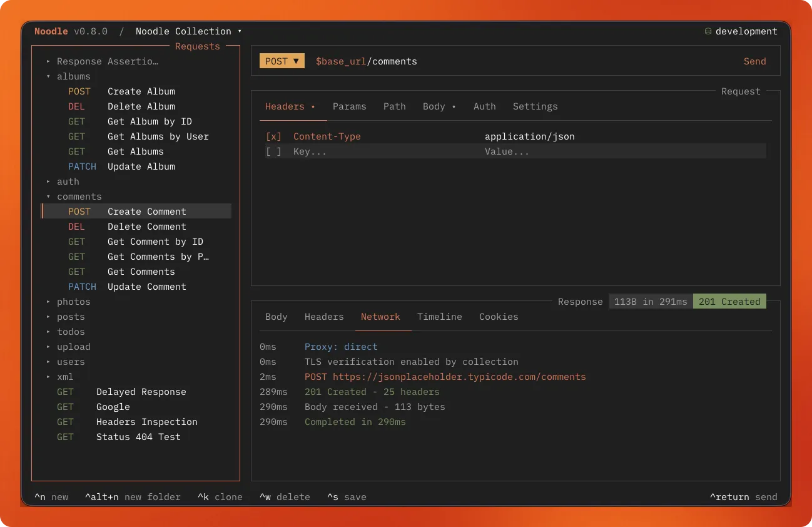
Task: Select the Status 404 Test request
Action: 136,437
